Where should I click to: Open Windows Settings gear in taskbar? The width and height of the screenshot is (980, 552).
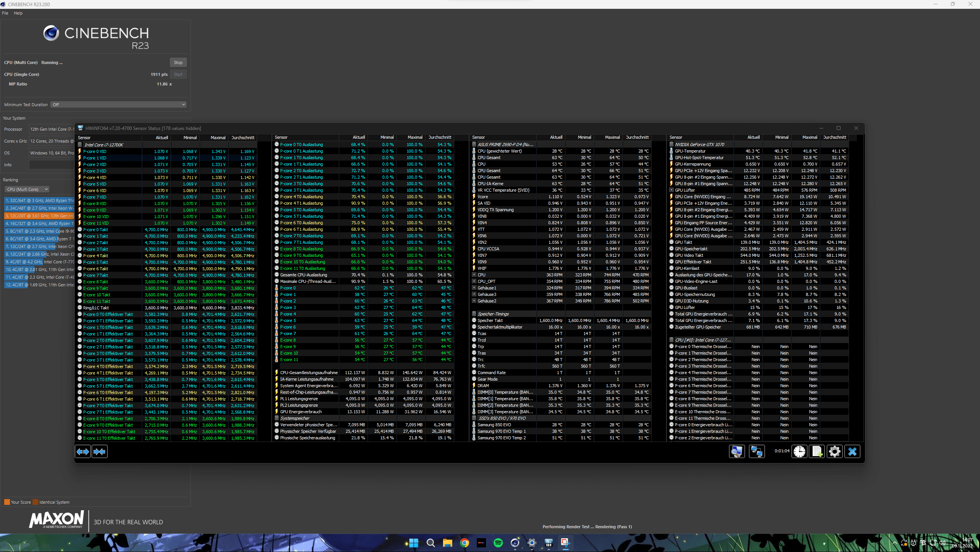click(x=532, y=543)
